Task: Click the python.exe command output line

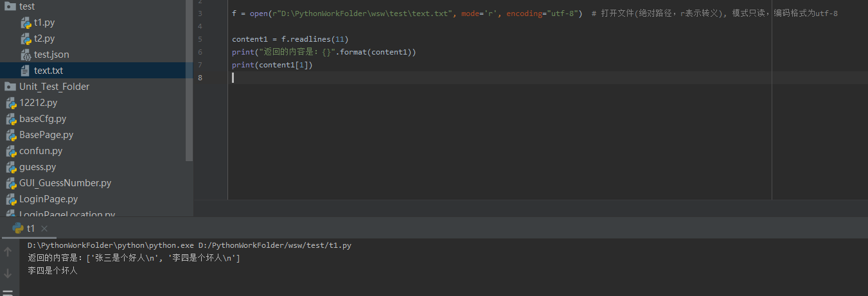Action: coord(190,245)
